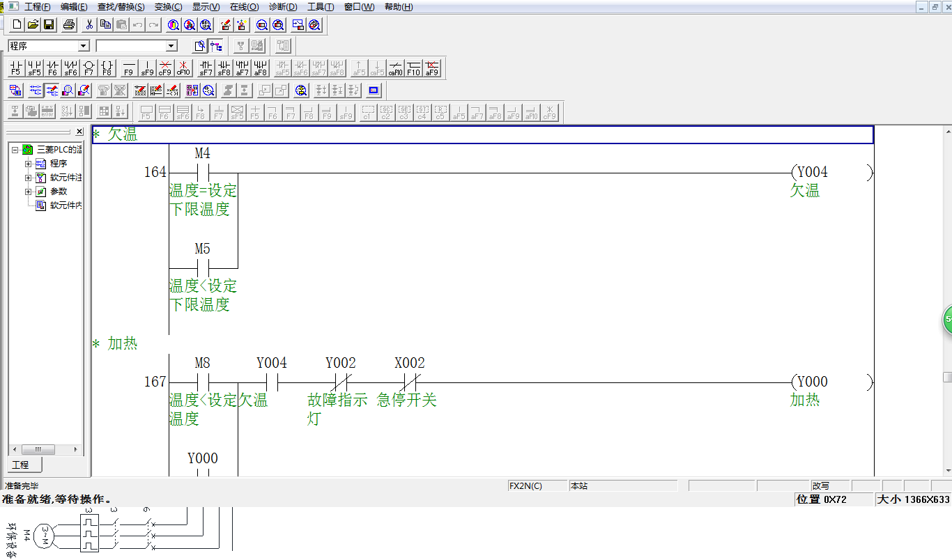Save the project with the floppy disk icon
This screenshot has height=560, width=952.
(49, 25)
